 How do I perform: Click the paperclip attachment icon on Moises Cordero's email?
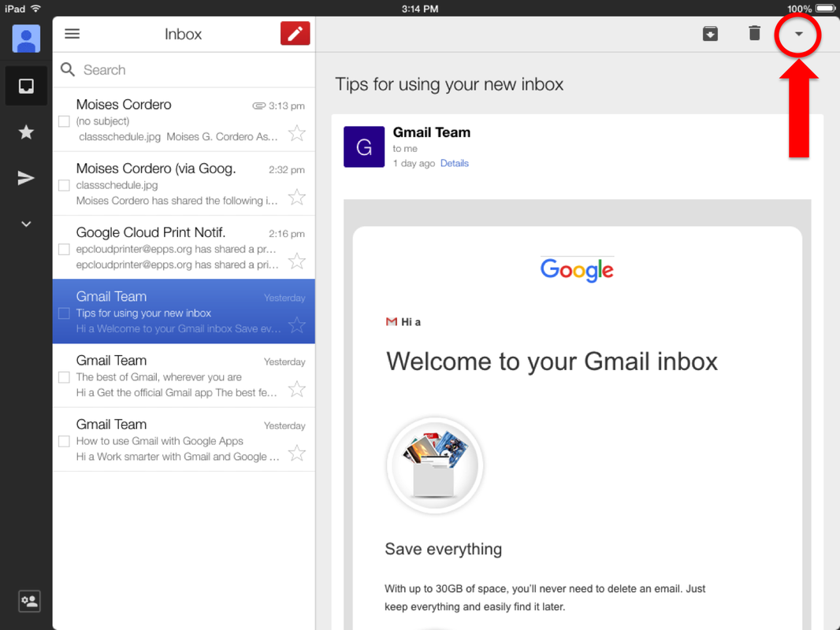pyautogui.click(x=259, y=105)
